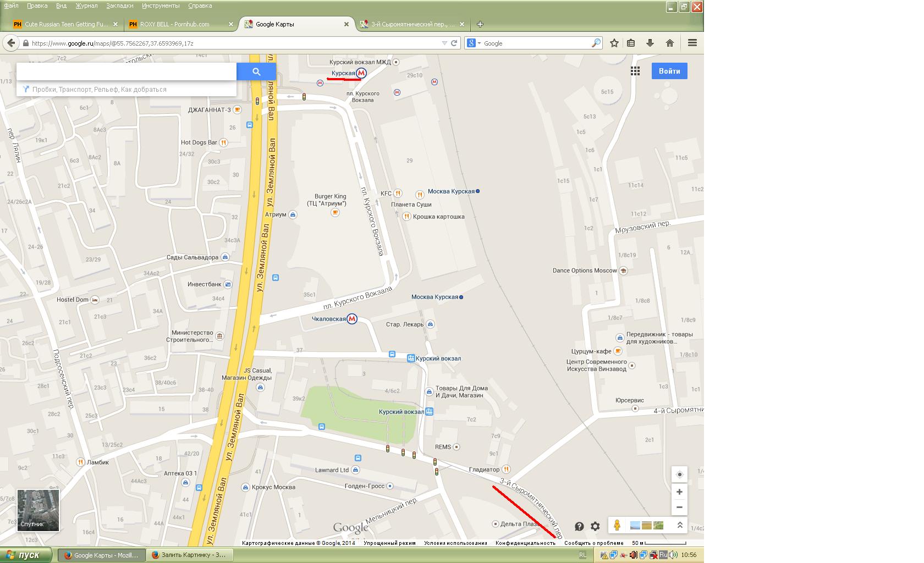Image resolution: width=924 pixels, height=563 pixels.
Task: Open the Закладки menu
Action: pyautogui.click(x=119, y=5)
